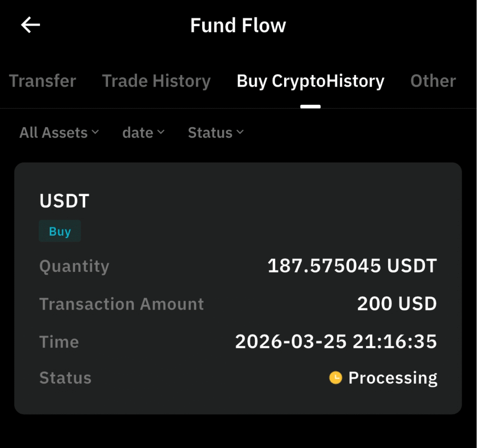Tap the USDT card heading
Viewport: 477px width, 448px height.
64,201
